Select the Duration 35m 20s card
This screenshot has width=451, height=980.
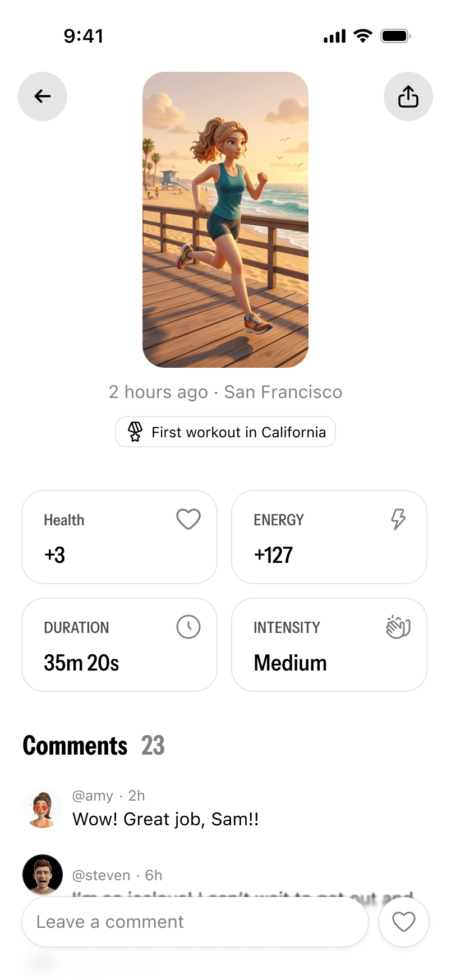tap(119, 645)
